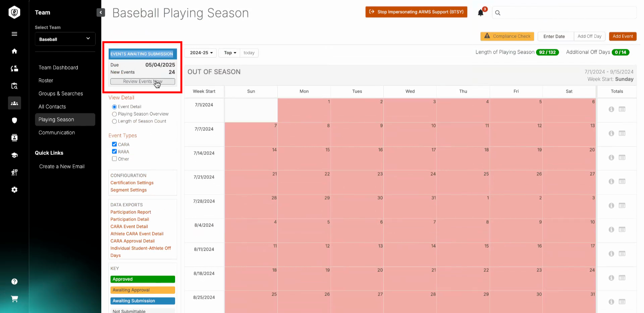Uncheck the RARA event type
This screenshot has height=313, width=644.
tap(114, 151)
